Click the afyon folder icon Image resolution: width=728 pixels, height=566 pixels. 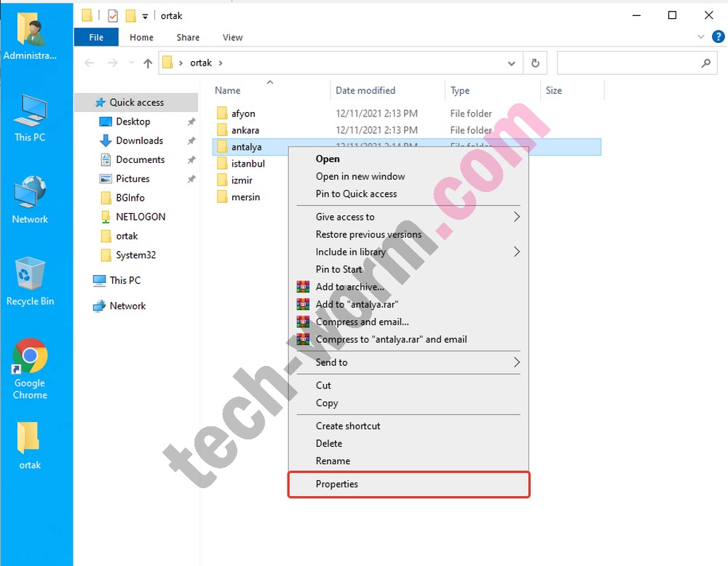223,113
